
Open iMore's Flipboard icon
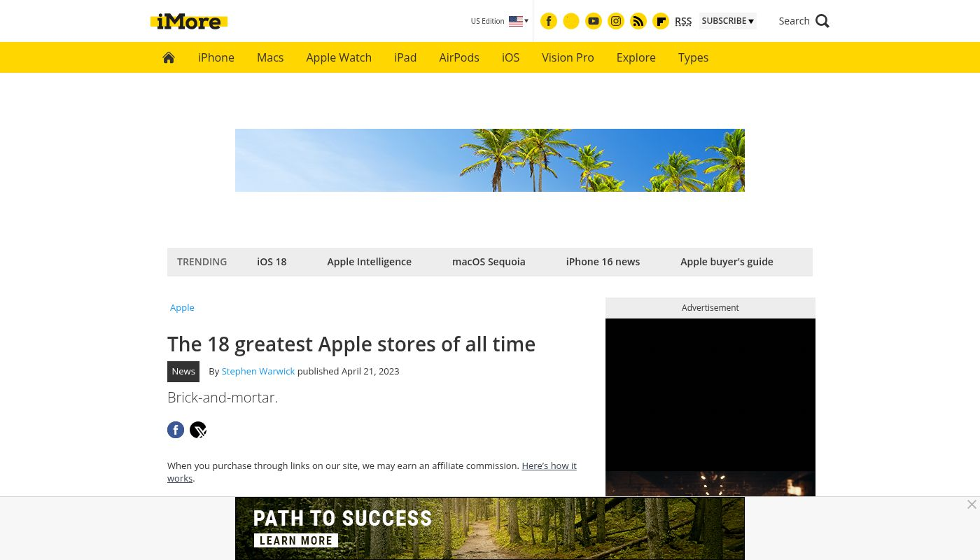point(661,21)
